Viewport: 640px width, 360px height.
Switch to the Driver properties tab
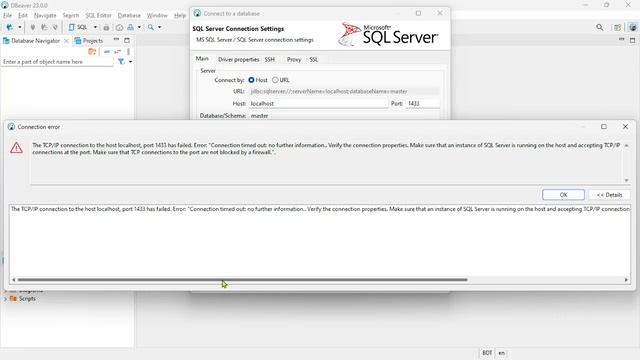(238, 60)
